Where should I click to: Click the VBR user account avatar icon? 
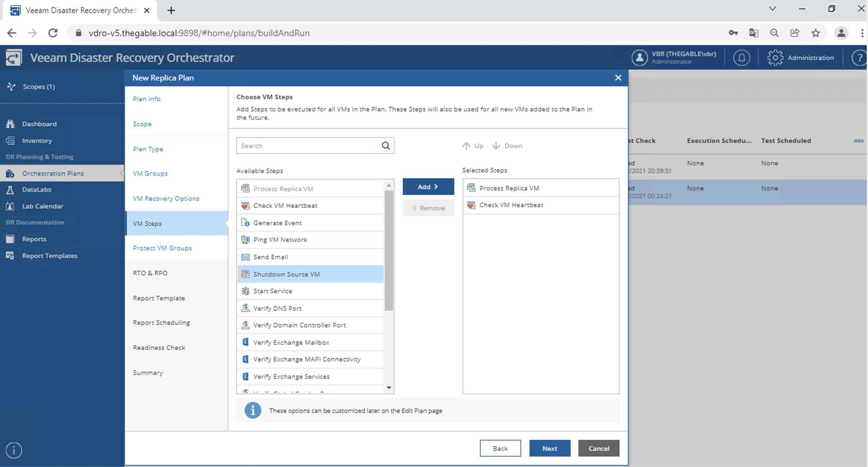[x=639, y=58]
